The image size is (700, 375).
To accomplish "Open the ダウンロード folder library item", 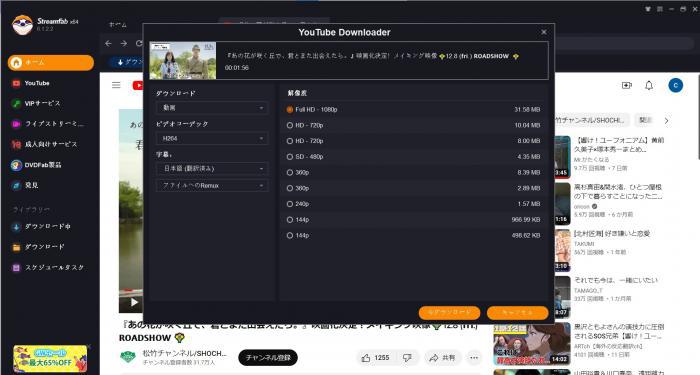I will [38, 247].
